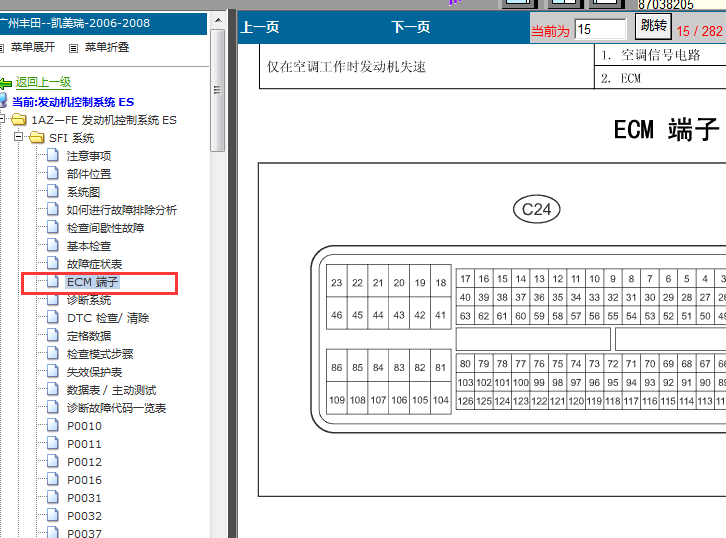The height and width of the screenshot is (538, 726).
Task: Click the table cell 1. 空调信号电路
Action: [660, 55]
